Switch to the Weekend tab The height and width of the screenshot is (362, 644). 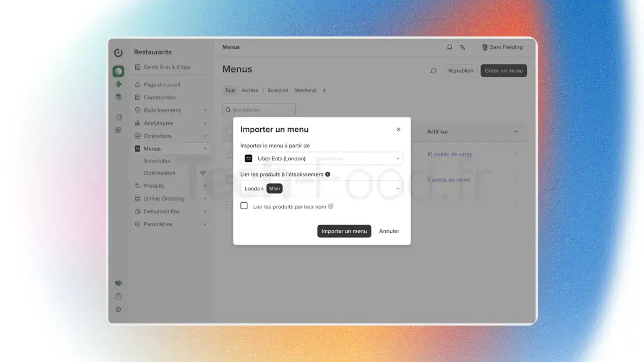tap(305, 90)
